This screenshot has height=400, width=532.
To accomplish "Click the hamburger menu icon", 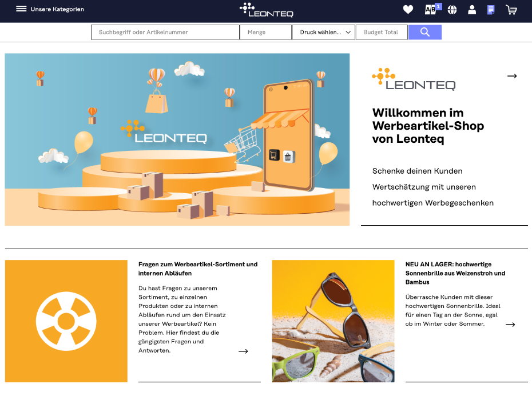I will [21, 9].
